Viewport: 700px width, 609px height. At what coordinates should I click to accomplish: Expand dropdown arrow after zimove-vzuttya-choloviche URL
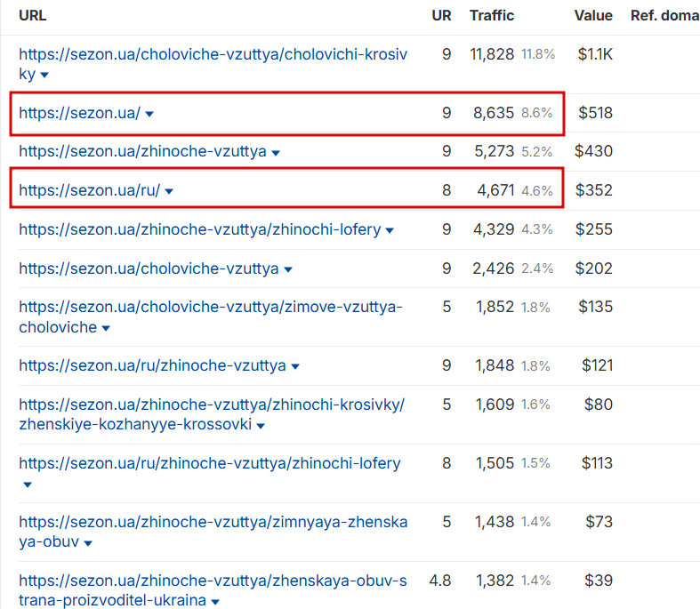pos(106,328)
